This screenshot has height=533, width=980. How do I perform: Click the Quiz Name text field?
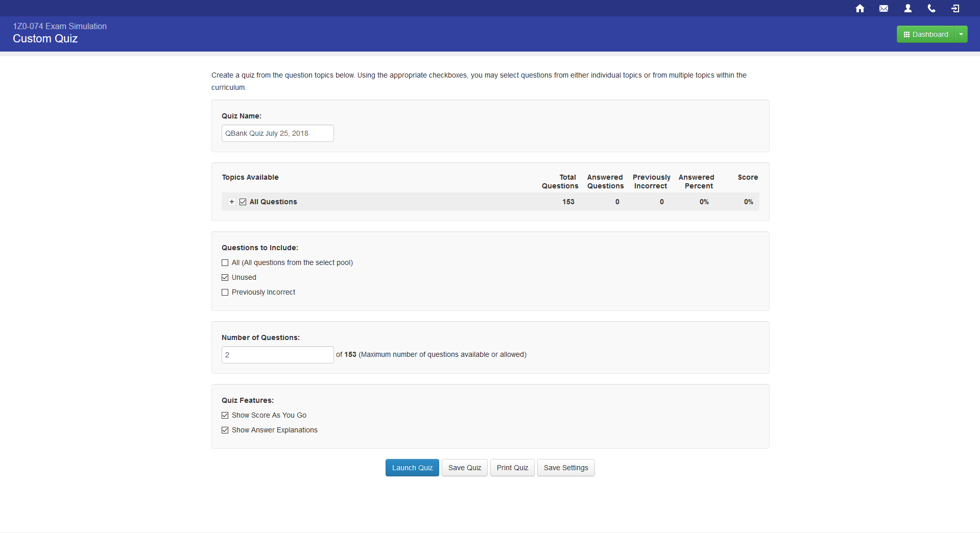pos(277,133)
